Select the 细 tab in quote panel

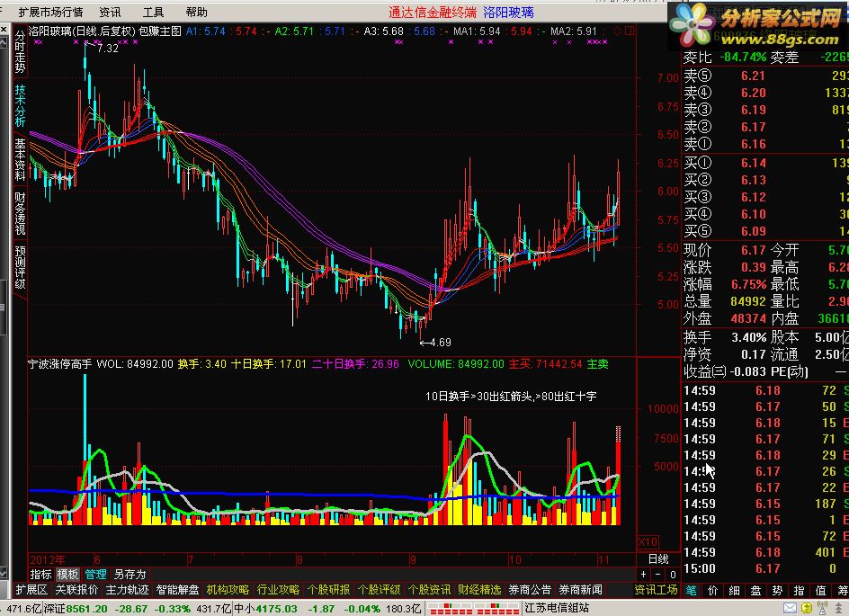click(734, 591)
